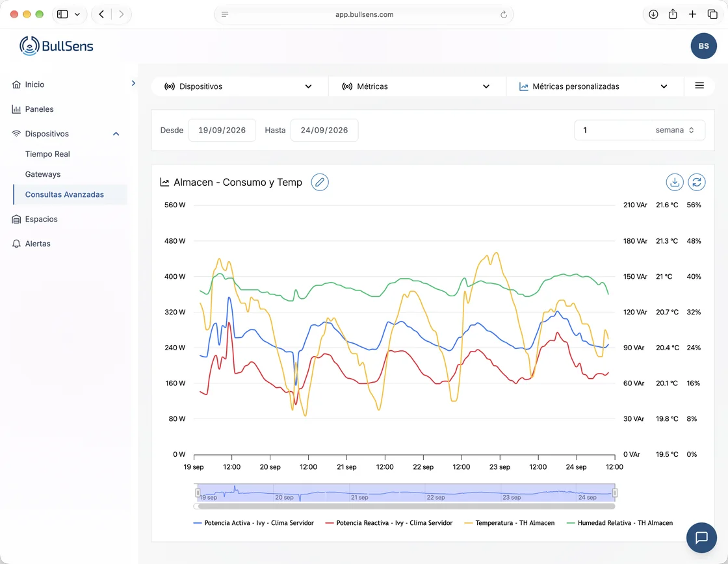Viewport: 728px width, 564px height.
Task: Open Tiempo Real page
Action: click(x=47, y=154)
